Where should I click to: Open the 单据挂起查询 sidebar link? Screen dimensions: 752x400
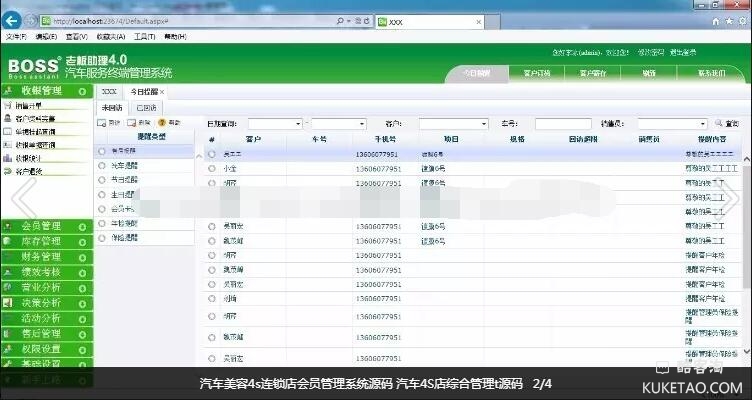pos(35,131)
